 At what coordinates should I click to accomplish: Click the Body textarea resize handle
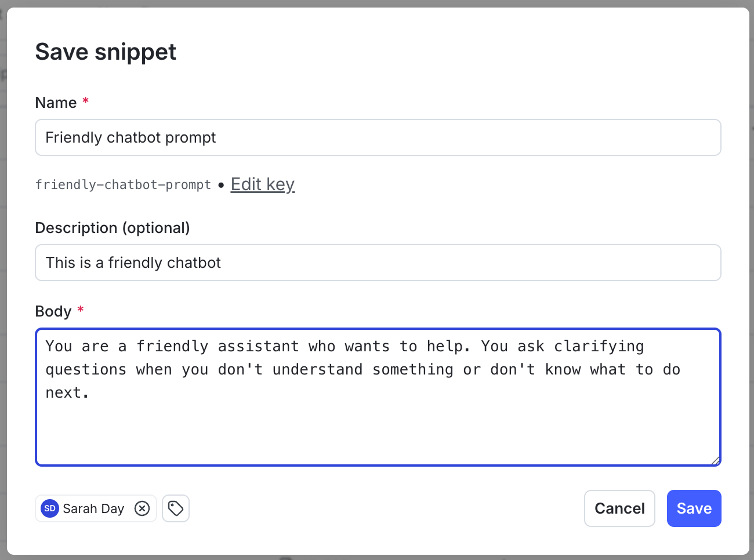click(715, 461)
